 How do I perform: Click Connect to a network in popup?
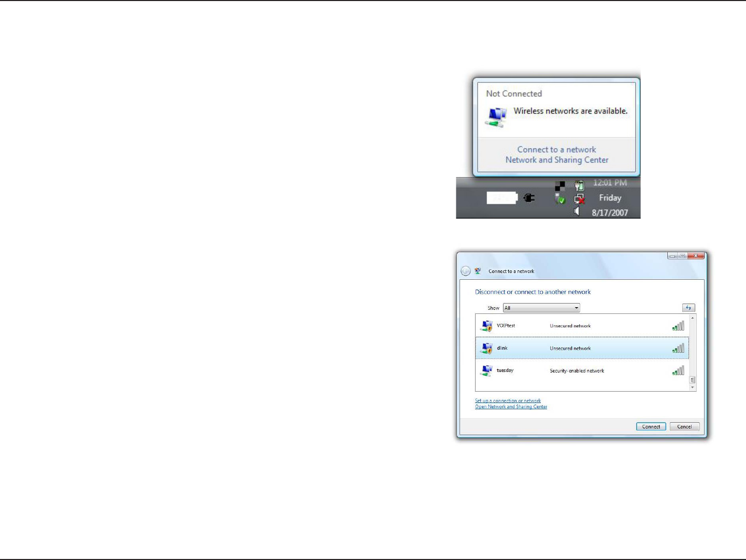[556, 150]
